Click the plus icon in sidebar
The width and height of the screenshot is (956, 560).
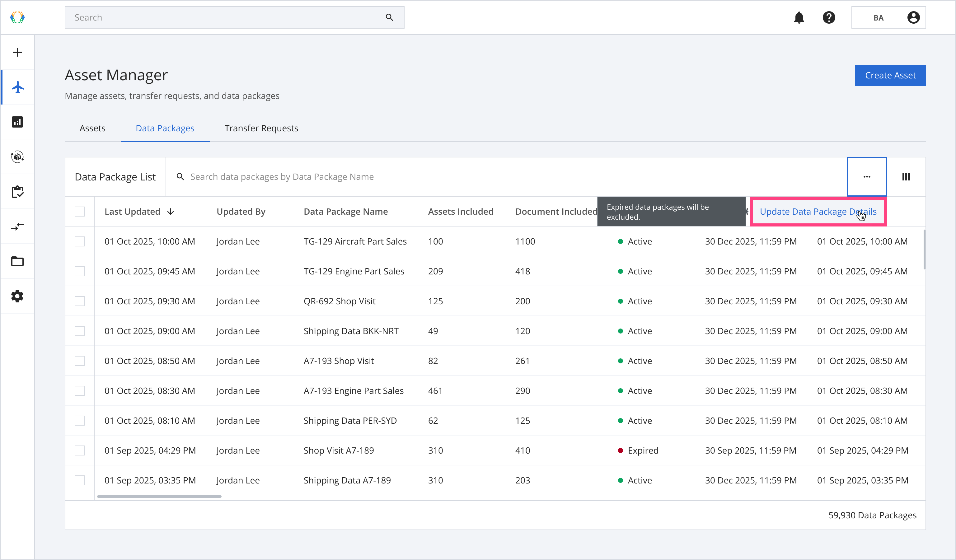tap(17, 52)
